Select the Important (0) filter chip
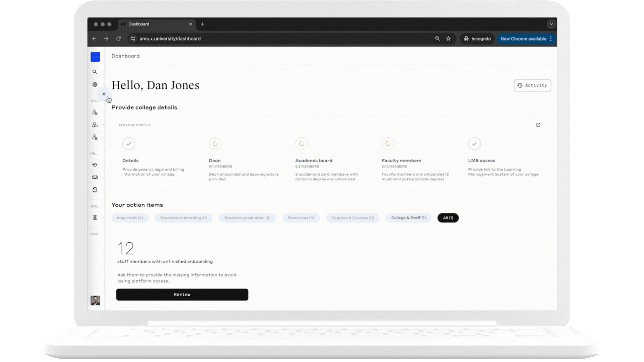 click(130, 218)
